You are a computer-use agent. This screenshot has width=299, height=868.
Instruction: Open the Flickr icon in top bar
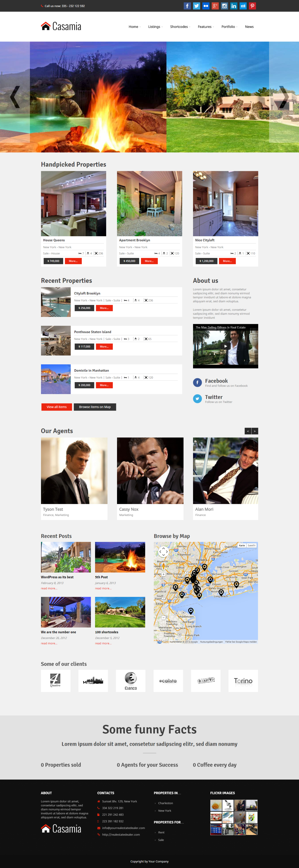[206, 6]
